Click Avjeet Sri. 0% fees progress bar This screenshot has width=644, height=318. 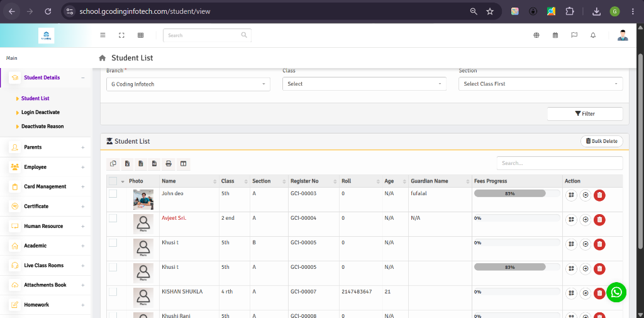tap(517, 218)
